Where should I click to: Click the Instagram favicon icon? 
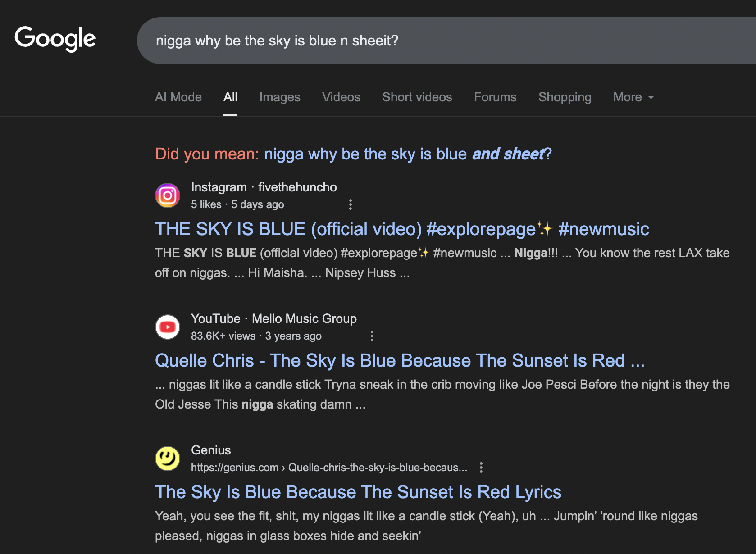pyautogui.click(x=168, y=195)
